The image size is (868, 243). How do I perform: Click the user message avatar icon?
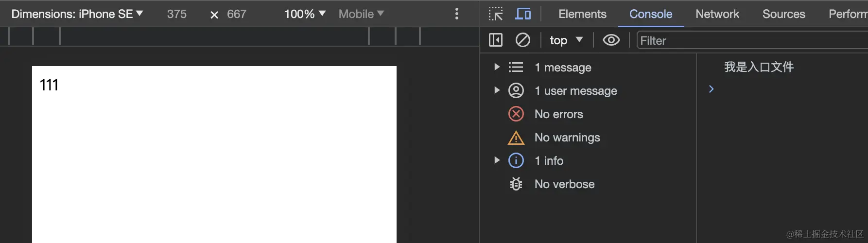516,91
